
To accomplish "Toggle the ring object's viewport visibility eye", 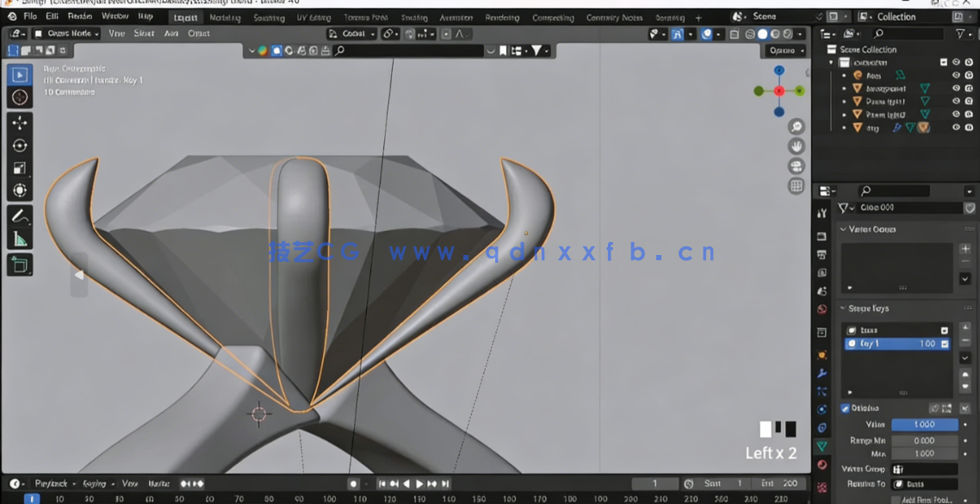I will coord(956,127).
